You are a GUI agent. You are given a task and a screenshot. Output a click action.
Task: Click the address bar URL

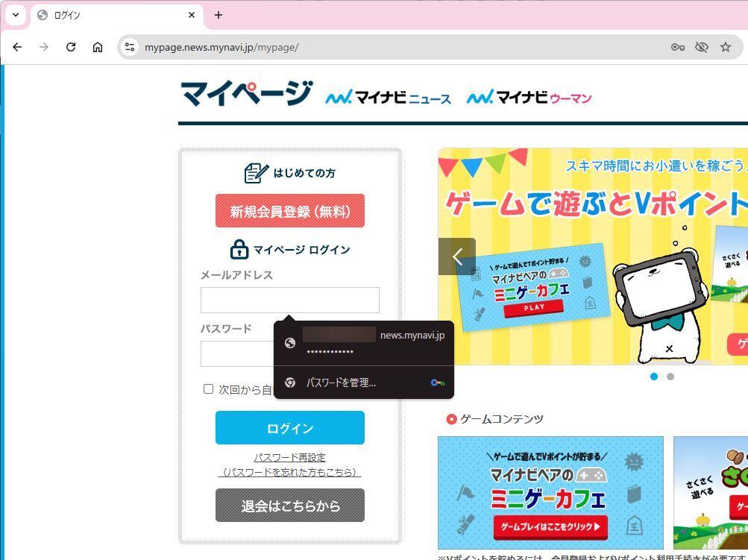[221, 47]
